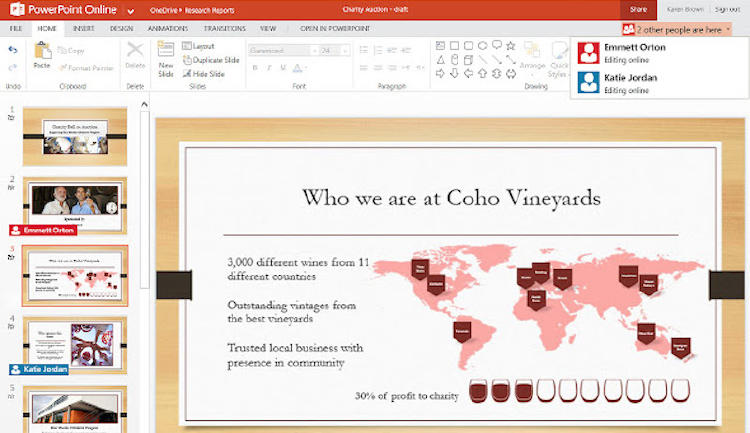Viewport: 750px width, 433px height.
Task: Expand the '2 other people are here' list
Action: coord(676,30)
